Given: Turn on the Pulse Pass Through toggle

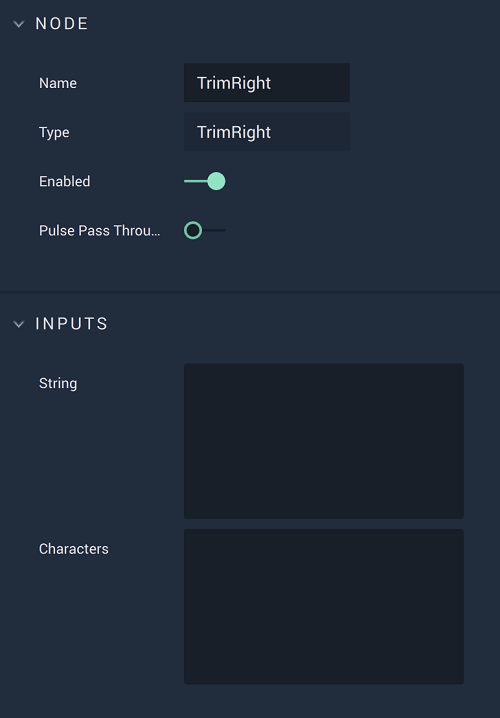Looking at the screenshot, I should (x=205, y=230).
